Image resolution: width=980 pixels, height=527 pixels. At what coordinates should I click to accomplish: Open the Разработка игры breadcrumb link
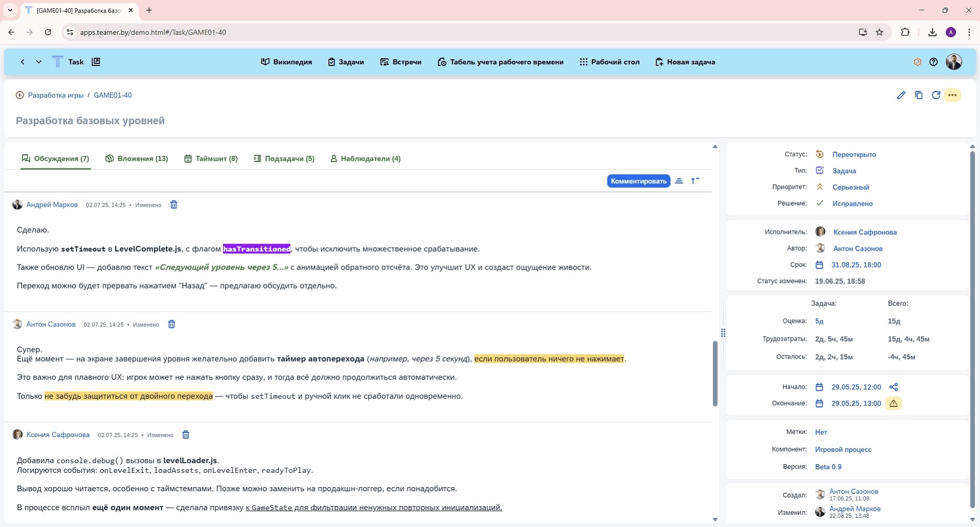[x=55, y=95]
